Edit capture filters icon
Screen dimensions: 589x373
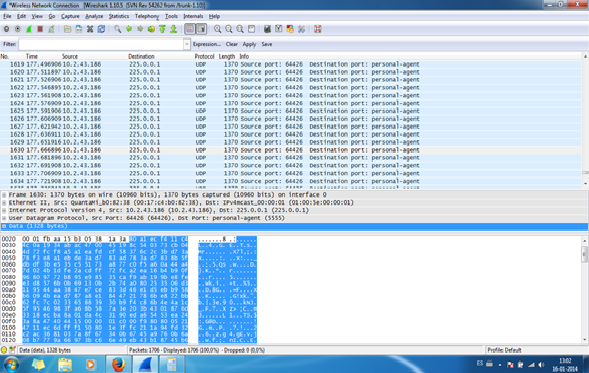click(267, 29)
